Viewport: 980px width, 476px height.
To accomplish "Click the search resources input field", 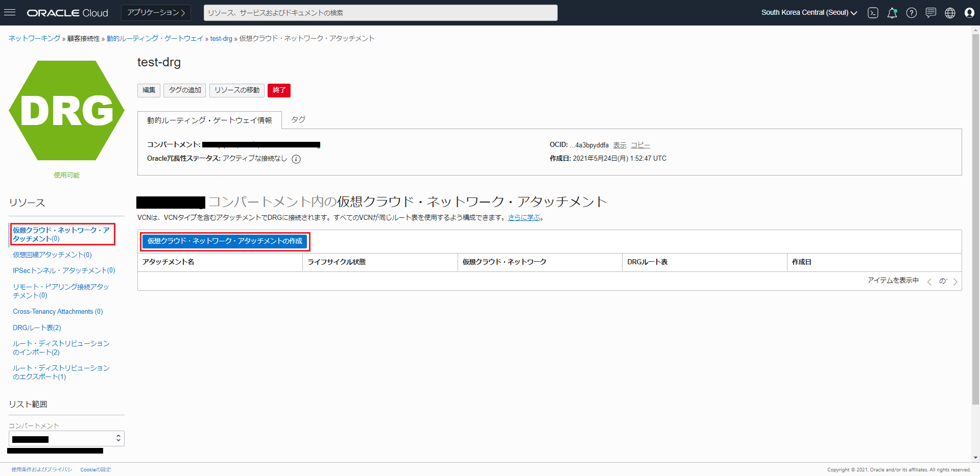I will click(x=380, y=13).
